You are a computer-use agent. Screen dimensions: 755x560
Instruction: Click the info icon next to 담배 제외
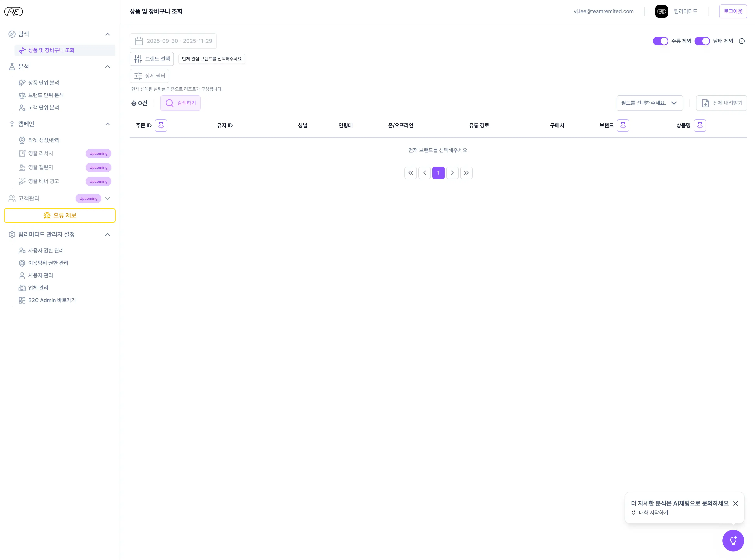pyautogui.click(x=742, y=41)
